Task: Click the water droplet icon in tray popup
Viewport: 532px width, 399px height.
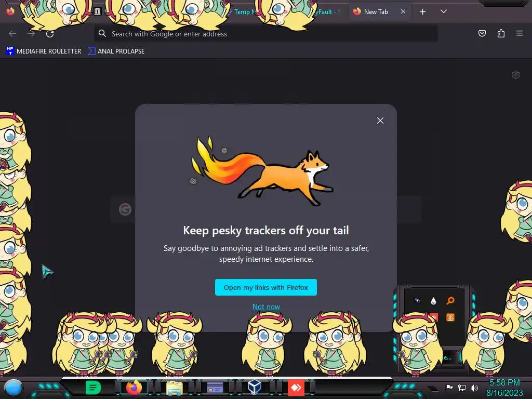Action: 433,301
